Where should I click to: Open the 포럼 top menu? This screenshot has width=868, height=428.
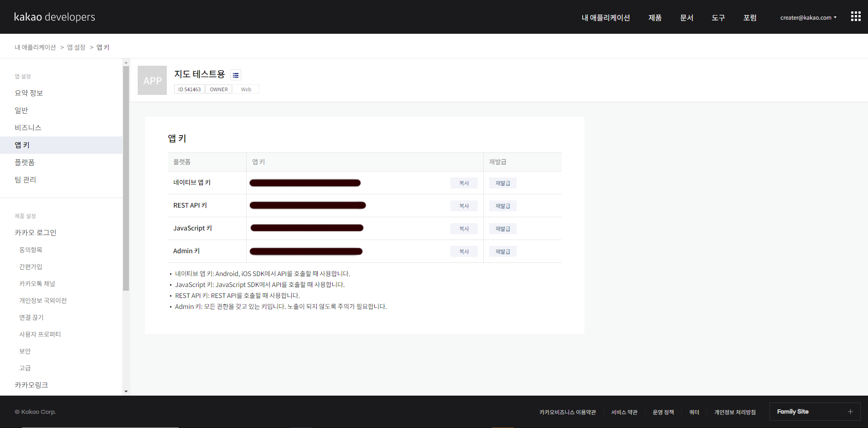(x=750, y=17)
